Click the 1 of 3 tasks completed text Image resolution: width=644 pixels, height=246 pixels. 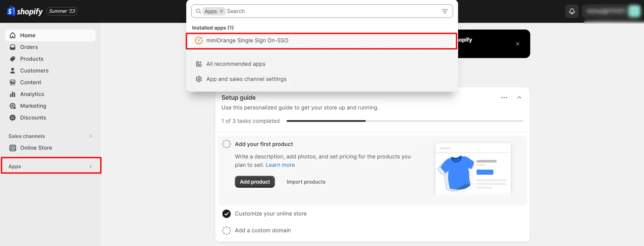(250, 121)
